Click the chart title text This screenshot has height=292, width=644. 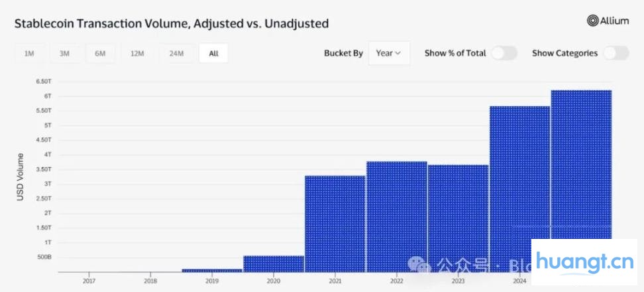tap(172, 23)
